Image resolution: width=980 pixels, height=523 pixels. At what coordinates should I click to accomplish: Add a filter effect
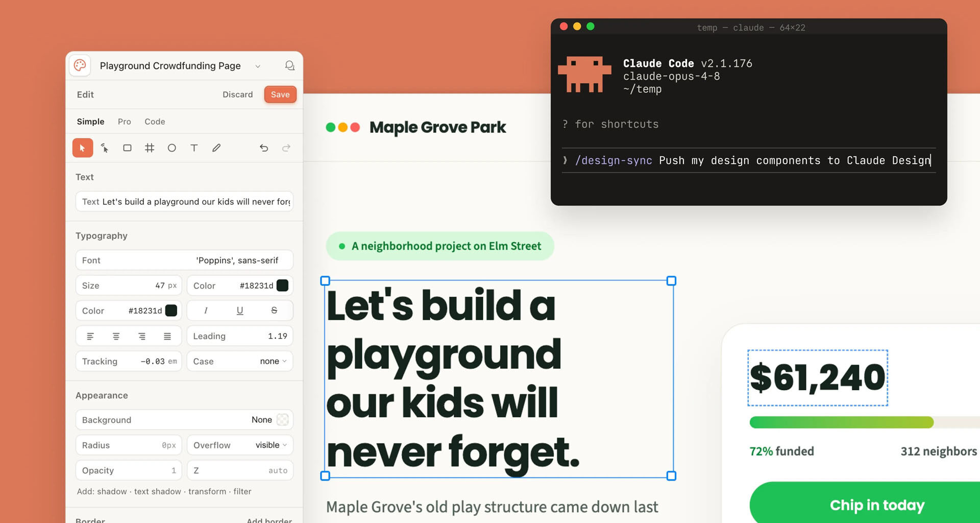(x=242, y=491)
